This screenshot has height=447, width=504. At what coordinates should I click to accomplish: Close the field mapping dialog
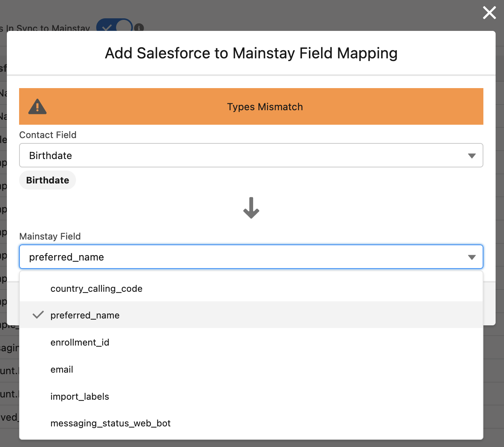pyautogui.click(x=489, y=13)
